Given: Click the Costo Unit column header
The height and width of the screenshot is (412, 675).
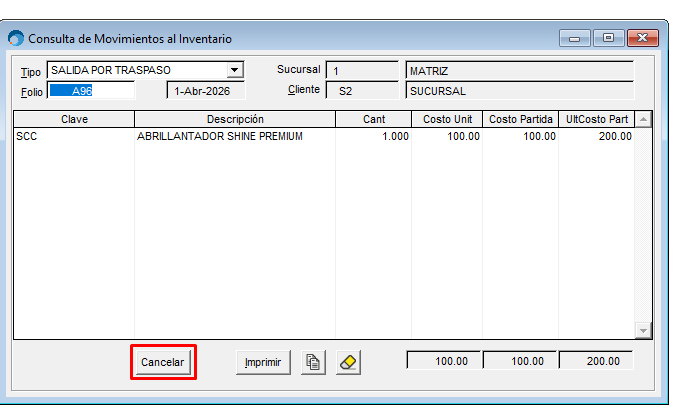Looking at the screenshot, I should pos(447,119).
